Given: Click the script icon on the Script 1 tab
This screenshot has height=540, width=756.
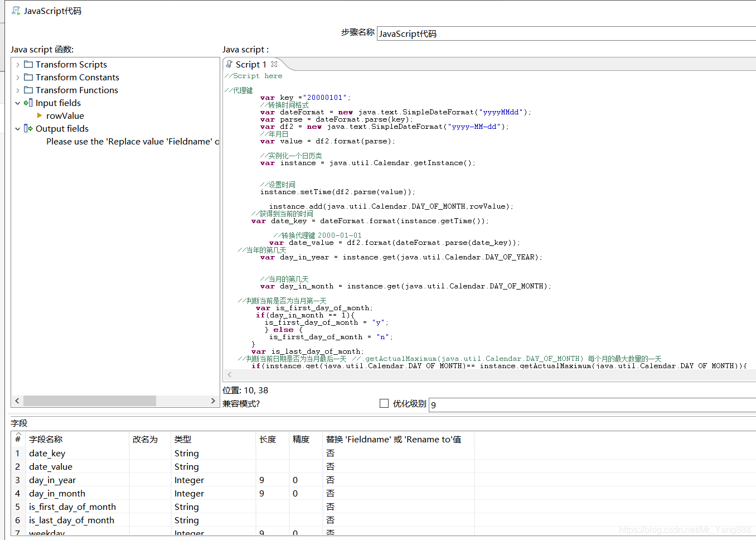Looking at the screenshot, I should (229, 64).
